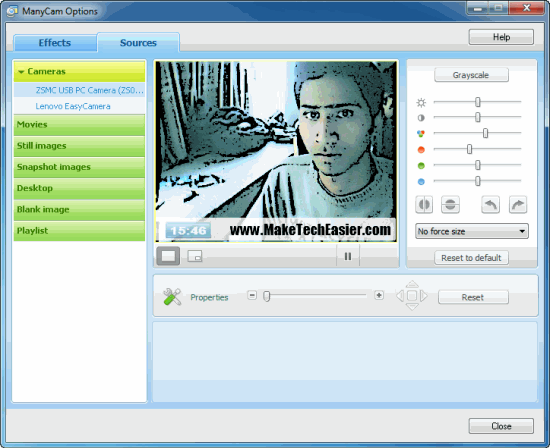This screenshot has width=550, height=448.
Task: Select full-screen video layout icon
Action: coord(168,256)
